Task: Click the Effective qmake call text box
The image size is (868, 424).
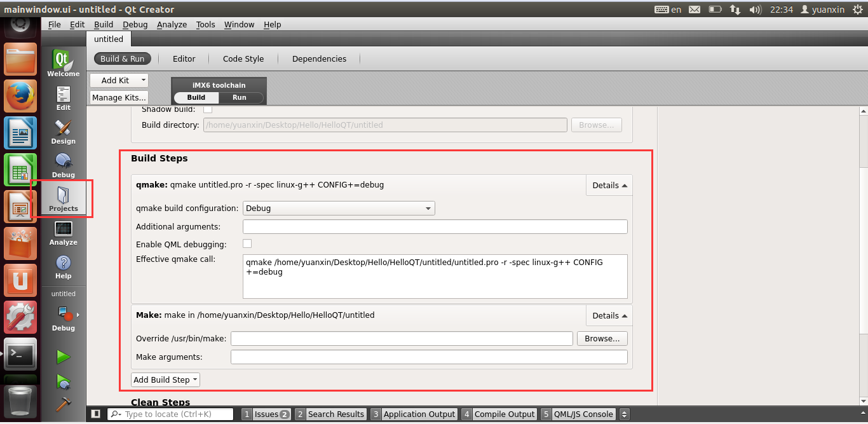Action: (x=435, y=276)
